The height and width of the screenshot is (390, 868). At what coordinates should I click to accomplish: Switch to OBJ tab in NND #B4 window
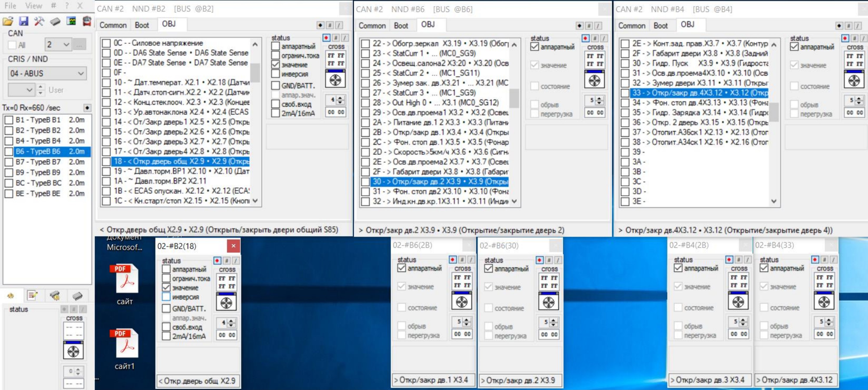[687, 25]
